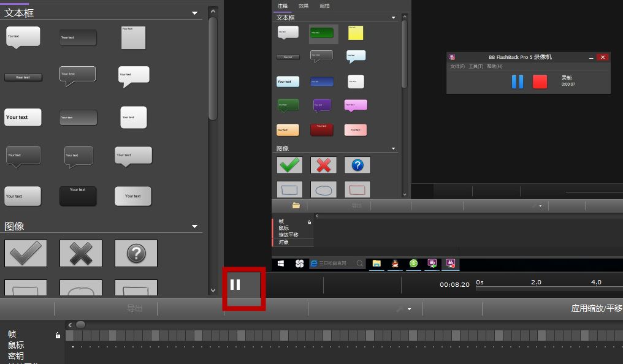Click the taskbar search magnifier icon

(359, 263)
